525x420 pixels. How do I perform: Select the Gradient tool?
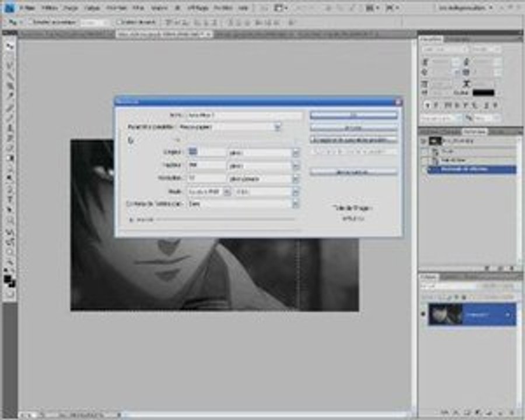click(x=10, y=158)
